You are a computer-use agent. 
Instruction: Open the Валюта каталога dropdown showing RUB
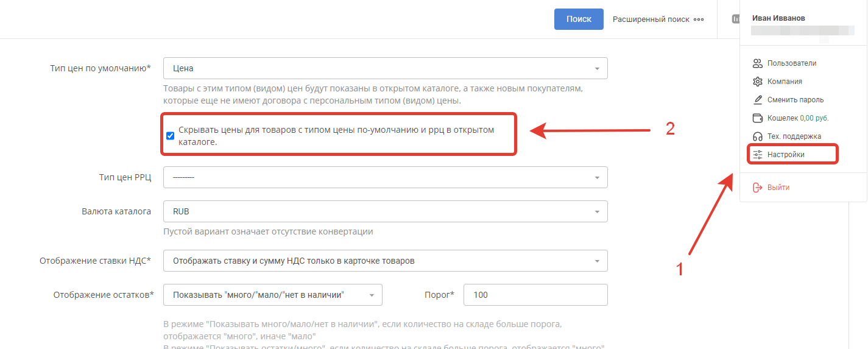(385, 212)
